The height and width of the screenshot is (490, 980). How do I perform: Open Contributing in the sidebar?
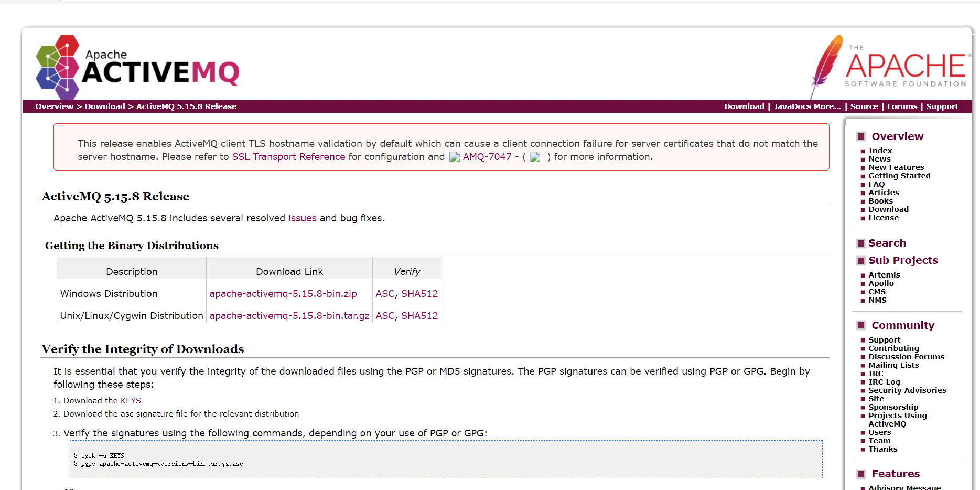coord(893,348)
